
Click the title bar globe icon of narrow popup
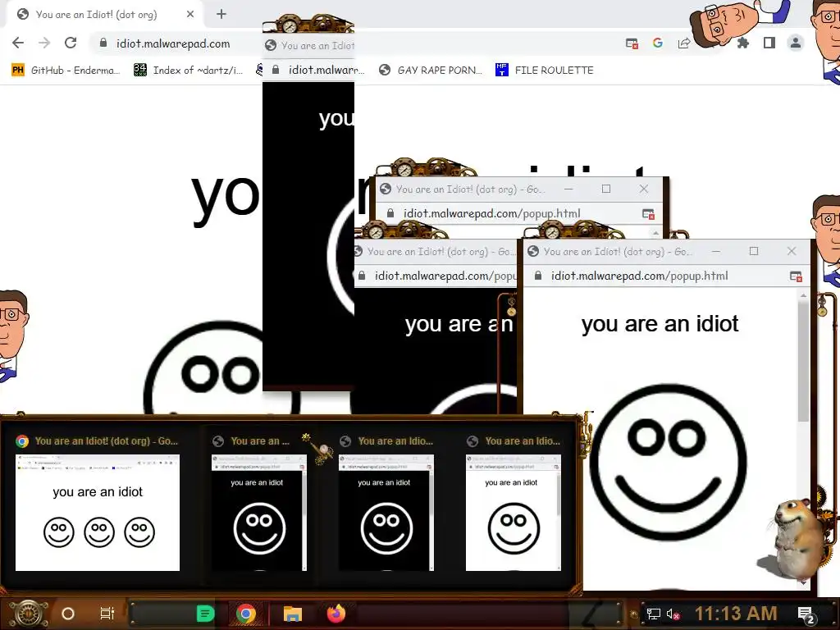(271, 46)
